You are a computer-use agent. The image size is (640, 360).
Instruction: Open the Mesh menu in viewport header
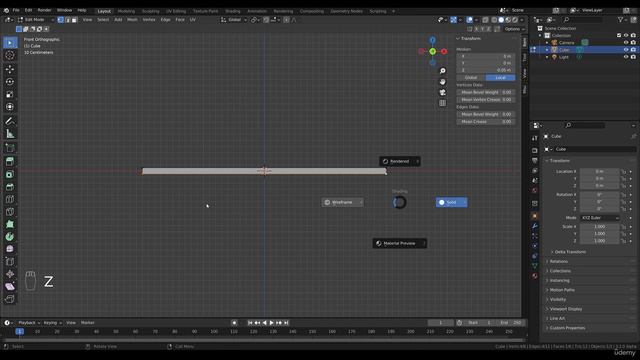tap(132, 20)
